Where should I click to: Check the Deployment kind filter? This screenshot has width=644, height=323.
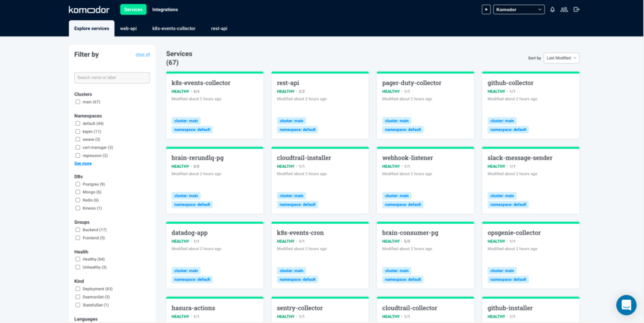(77, 288)
